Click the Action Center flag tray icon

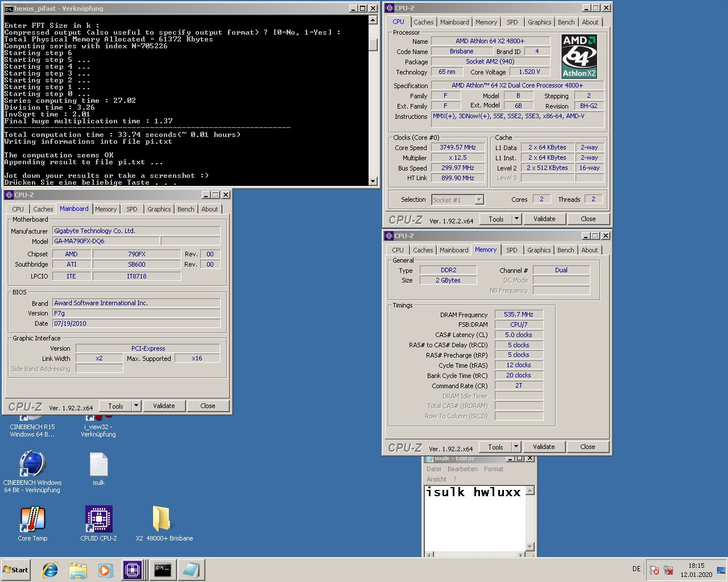coord(655,570)
